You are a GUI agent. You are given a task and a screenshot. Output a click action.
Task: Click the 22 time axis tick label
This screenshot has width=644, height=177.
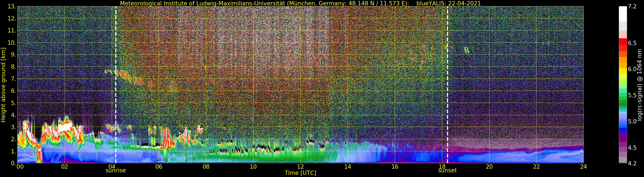pos(536,167)
